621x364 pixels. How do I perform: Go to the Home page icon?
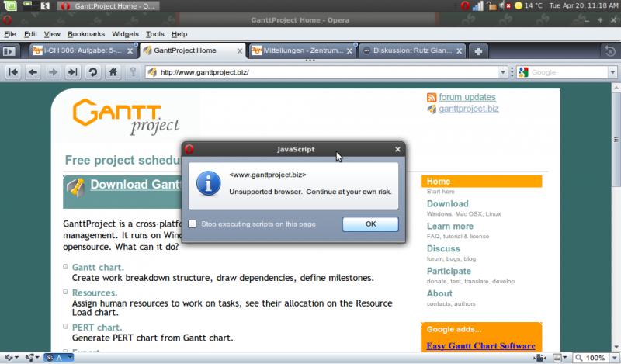pos(113,72)
